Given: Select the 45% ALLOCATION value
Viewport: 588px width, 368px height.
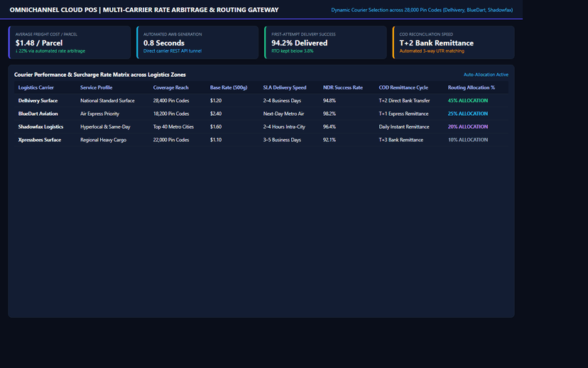Looking at the screenshot, I should (467, 101).
